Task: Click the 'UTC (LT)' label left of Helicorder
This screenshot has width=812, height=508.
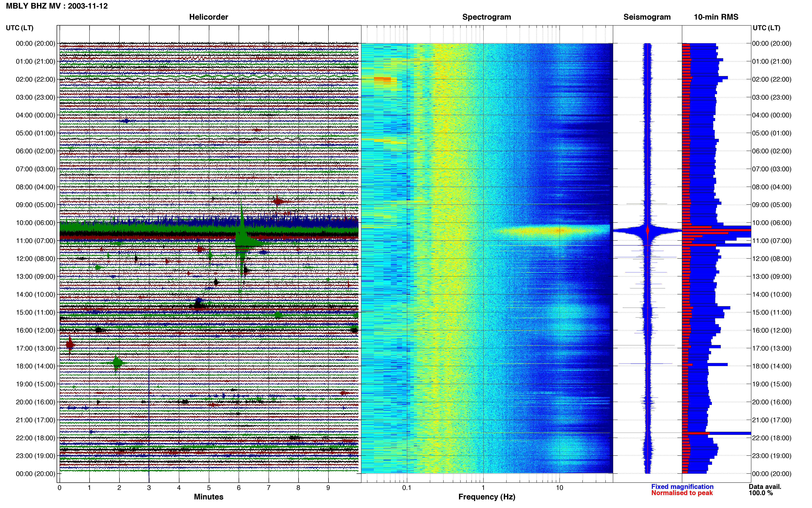Action: point(19,28)
